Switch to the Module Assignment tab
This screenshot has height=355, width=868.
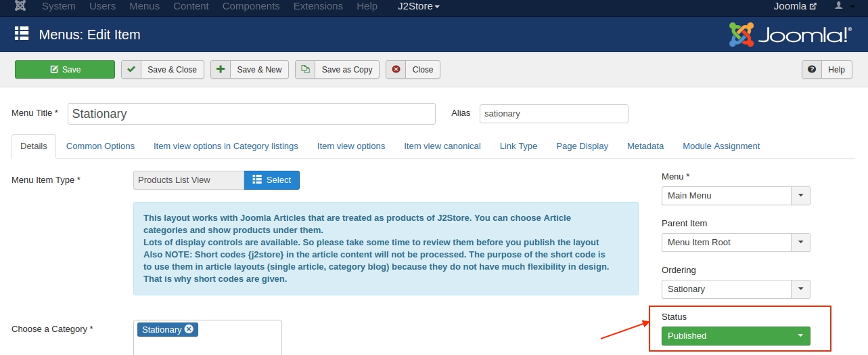pyautogui.click(x=721, y=146)
